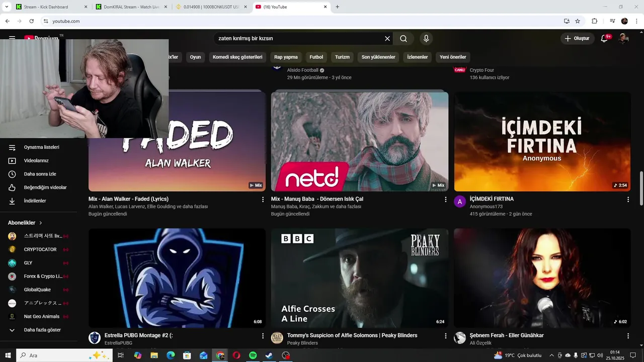644x362 pixels.
Task: Install app icon in address bar
Action: [x=567, y=21]
